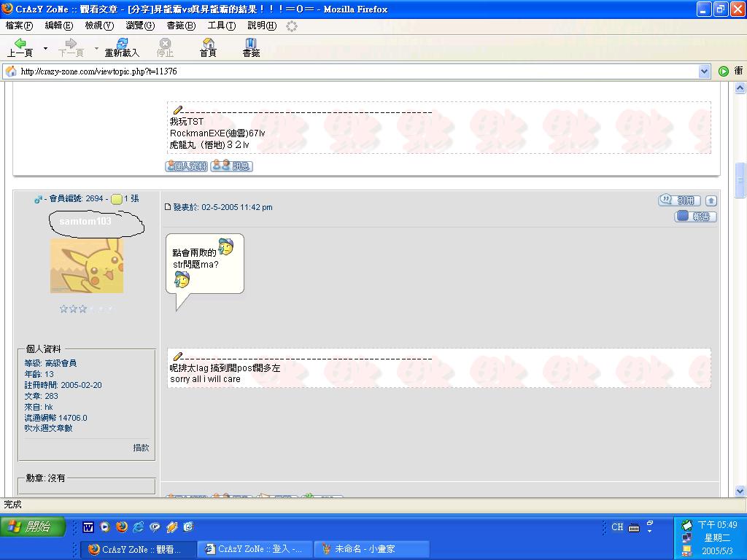747x560 pixels.
Task: Open the 檔案 (File) menu
Action: (x=19, y=26)
